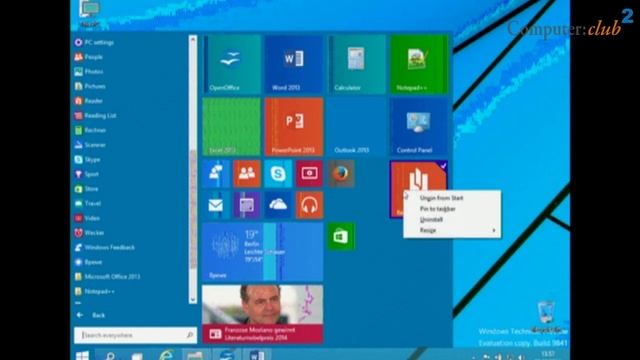640x360 pixels.
Task: Open the red Video small tile
Action: [309, 174]
